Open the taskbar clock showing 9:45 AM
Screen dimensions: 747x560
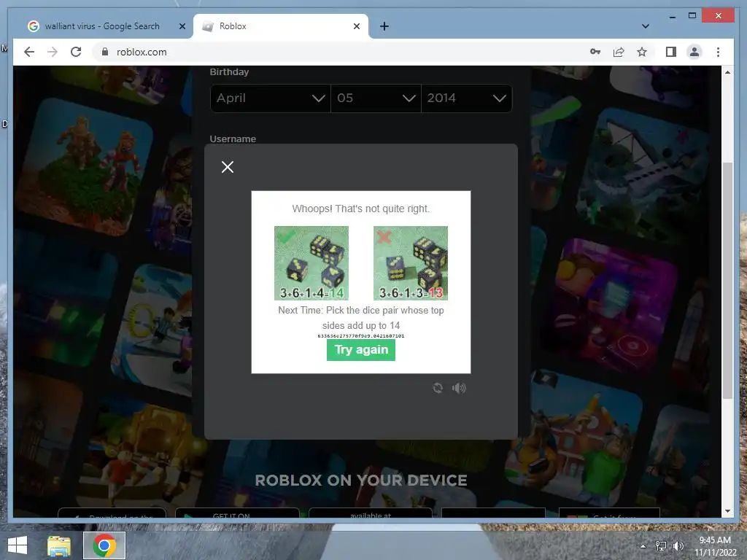coord(715,546)
